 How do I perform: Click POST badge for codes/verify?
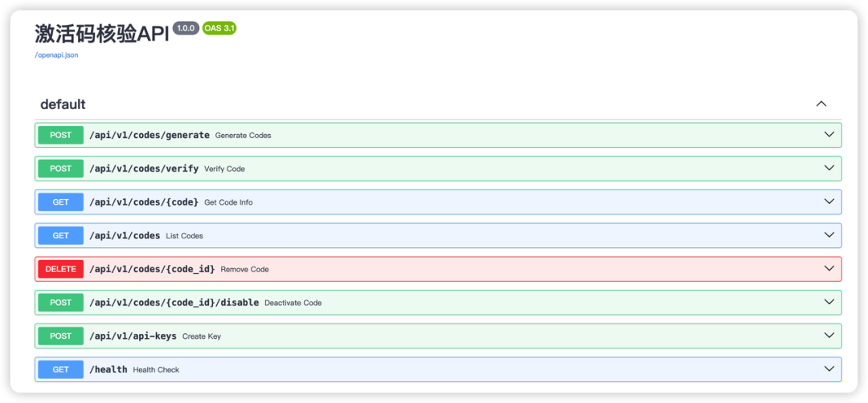(61, 169)
